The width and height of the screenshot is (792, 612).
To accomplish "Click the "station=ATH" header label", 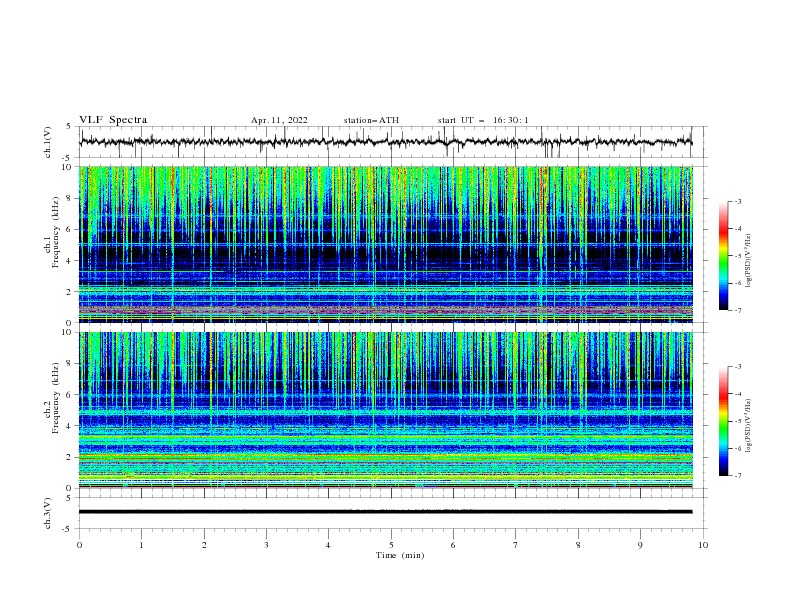I will click(x=371, y=120).
